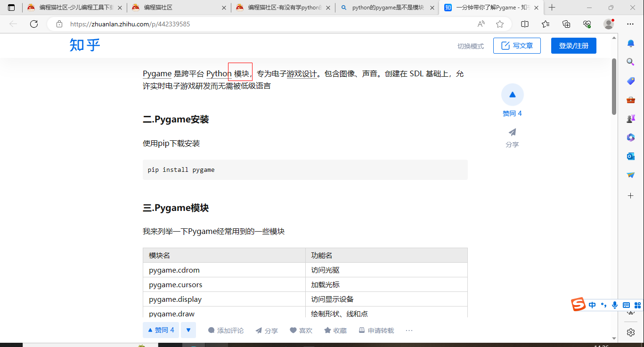Screen dimensions: 644x347
Task: Refresh the current page
Action: (x=34, y=24)
